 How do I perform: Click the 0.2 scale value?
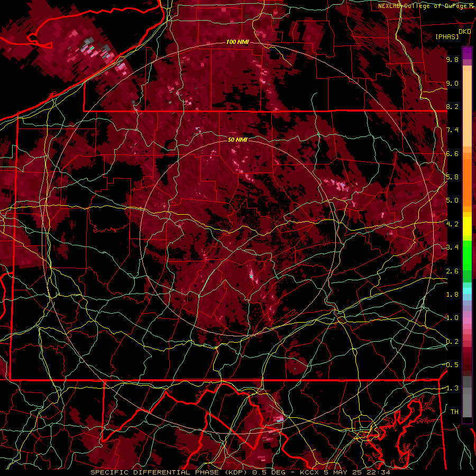[x=452, y=342]
